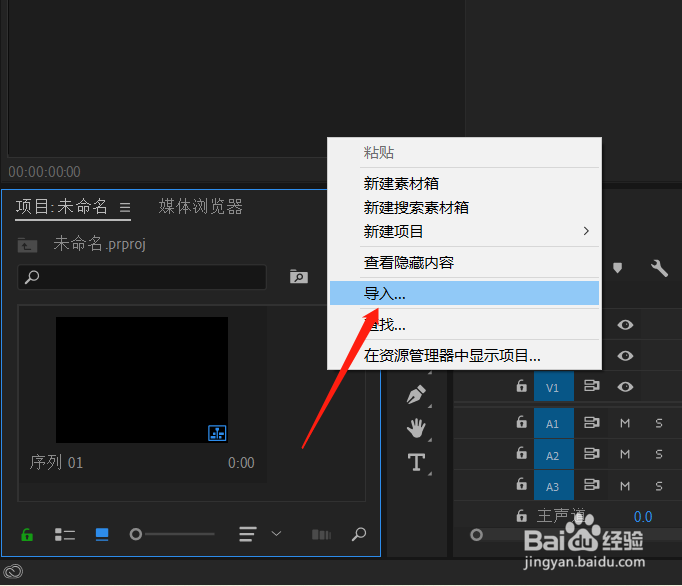Adjust the timeline zoom scroll handle

(x=476, y=535)
